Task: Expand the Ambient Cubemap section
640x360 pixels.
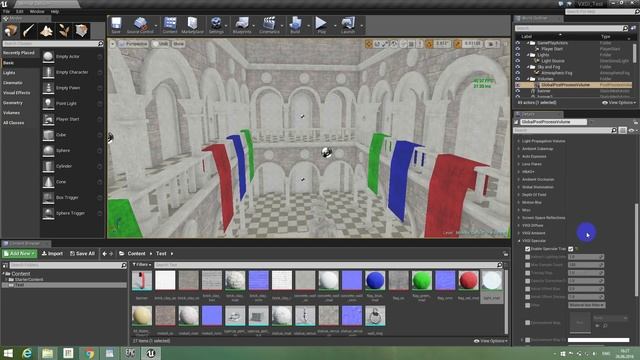Action: pos(519,149)
